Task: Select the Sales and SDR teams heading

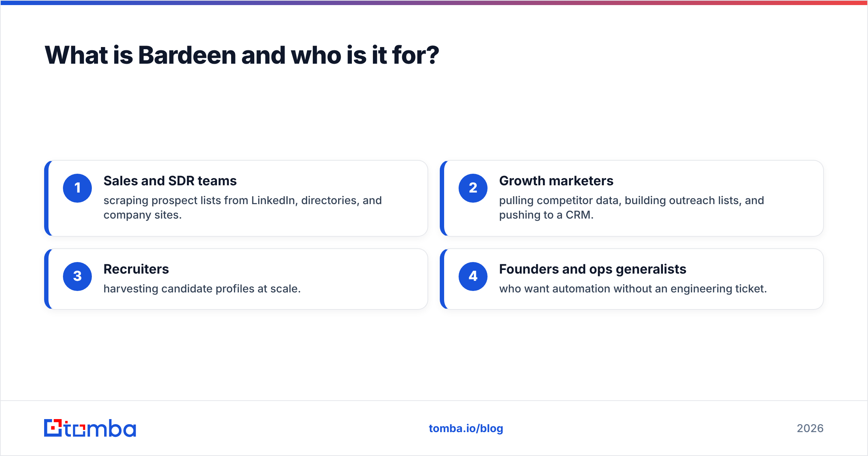Action: 170,181
